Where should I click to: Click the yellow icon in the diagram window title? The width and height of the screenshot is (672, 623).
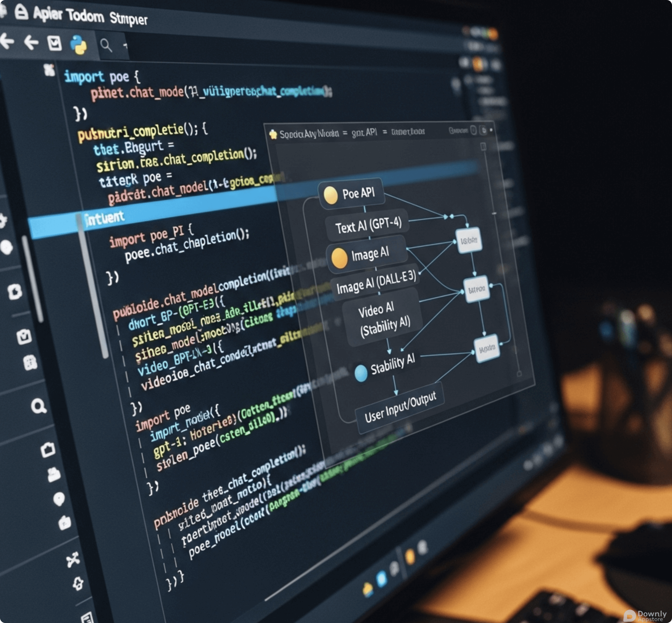[273, 134]
